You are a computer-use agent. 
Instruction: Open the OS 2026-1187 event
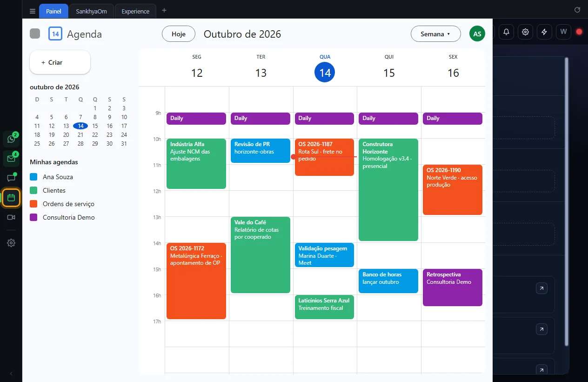[324, 157]
